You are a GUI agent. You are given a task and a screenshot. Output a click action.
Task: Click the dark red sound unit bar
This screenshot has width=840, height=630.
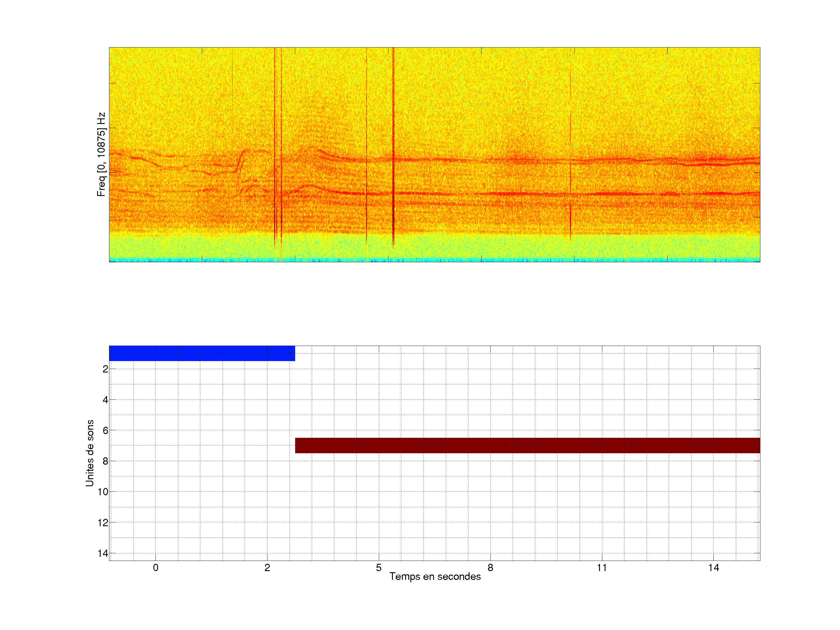(527, 445)
